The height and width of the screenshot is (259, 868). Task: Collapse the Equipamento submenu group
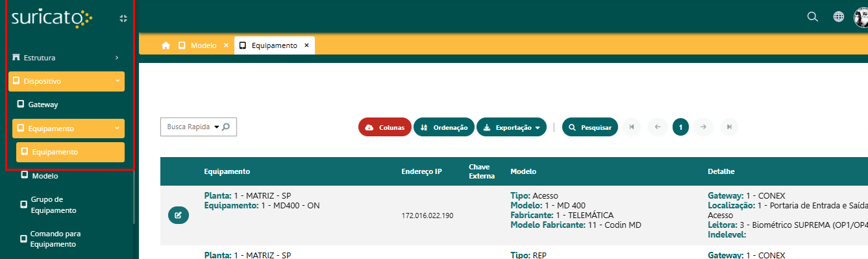click(68, 129)
